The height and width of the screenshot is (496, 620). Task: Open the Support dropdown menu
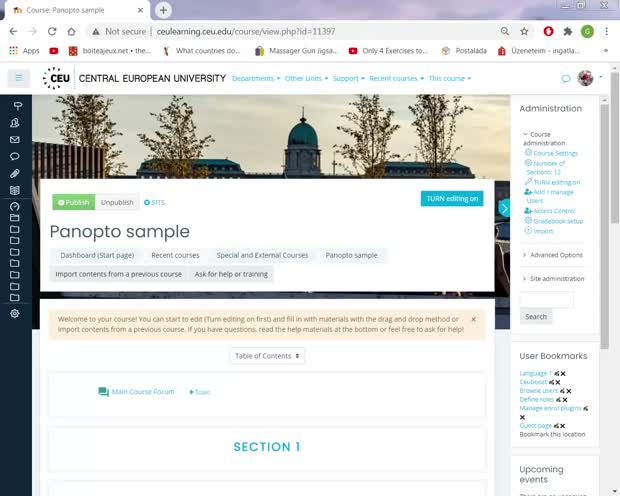tap(349, 78)
